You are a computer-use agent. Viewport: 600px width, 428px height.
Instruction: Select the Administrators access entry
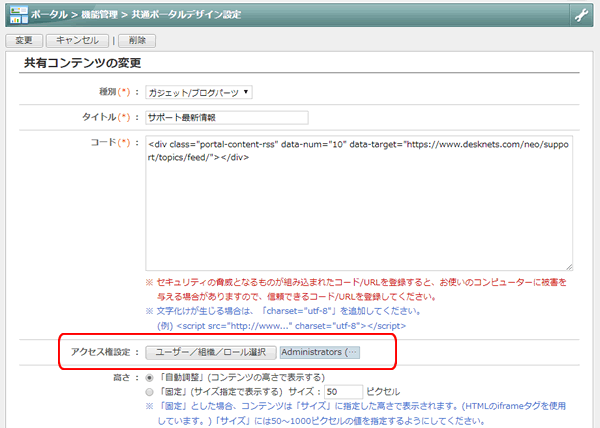point(312,353)
